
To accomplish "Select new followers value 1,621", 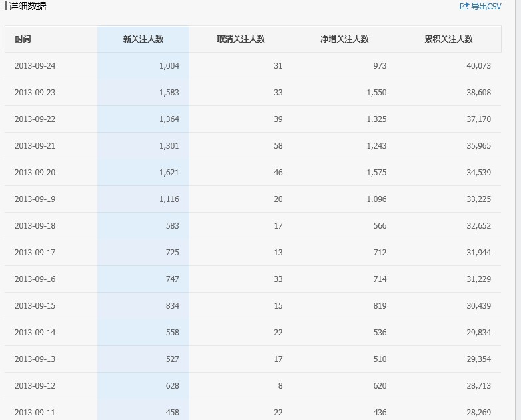I will (x=169, y=173).
